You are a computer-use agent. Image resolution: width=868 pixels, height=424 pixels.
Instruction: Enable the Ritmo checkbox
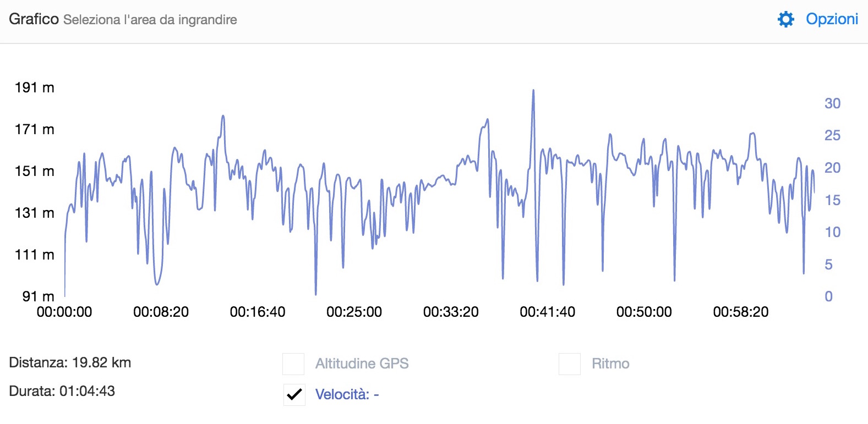tap(569, 364)
